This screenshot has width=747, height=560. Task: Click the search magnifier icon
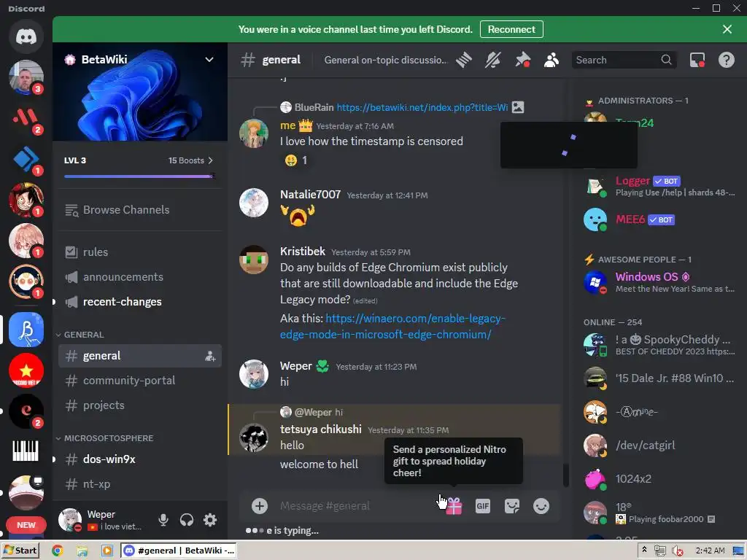click(x=666, y=60)
